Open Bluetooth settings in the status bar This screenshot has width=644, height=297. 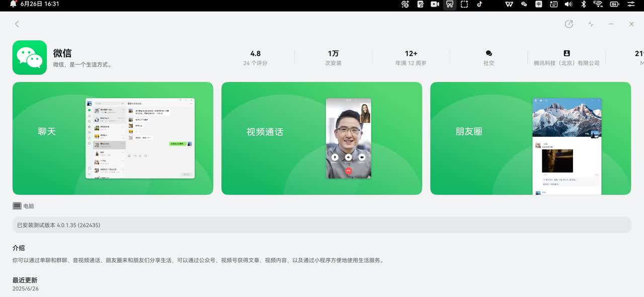coord(584,4)
